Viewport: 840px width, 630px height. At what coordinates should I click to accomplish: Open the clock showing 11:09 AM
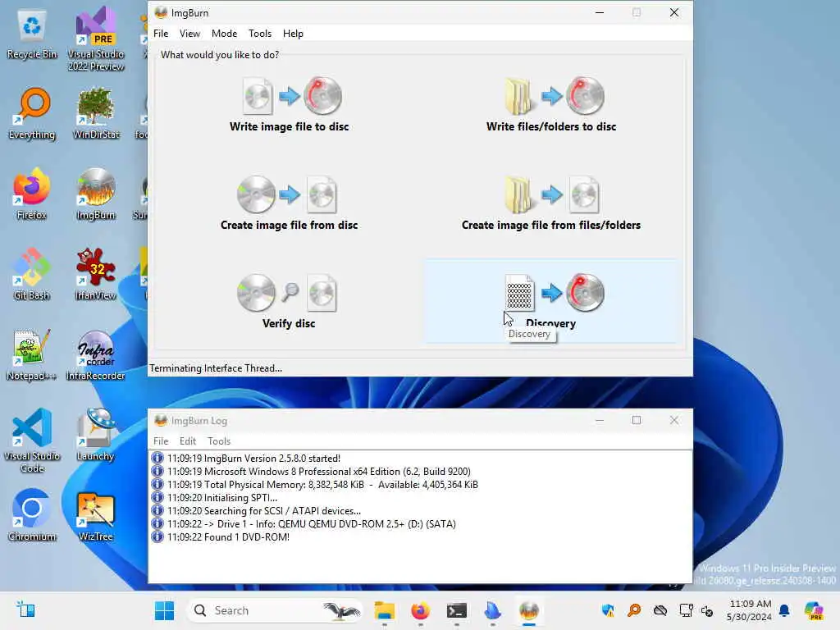pyautogui.click(x=750, y=610)
